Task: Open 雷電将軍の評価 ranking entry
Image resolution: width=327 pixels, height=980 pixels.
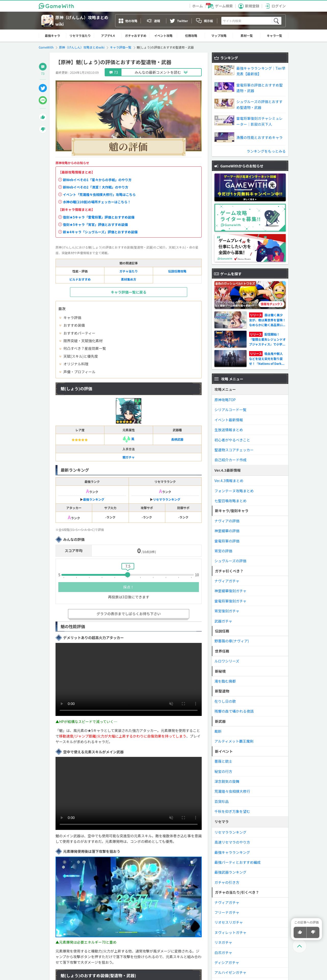Action: click(x=250, y=88)
